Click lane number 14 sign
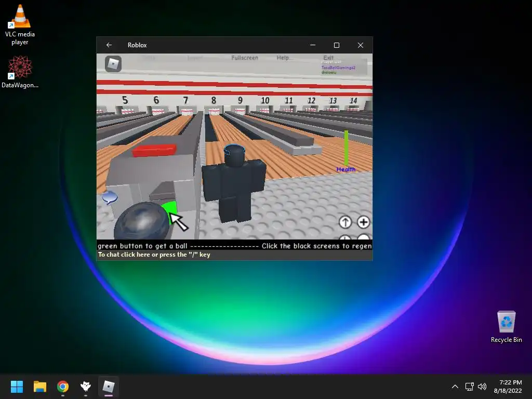 353,100
